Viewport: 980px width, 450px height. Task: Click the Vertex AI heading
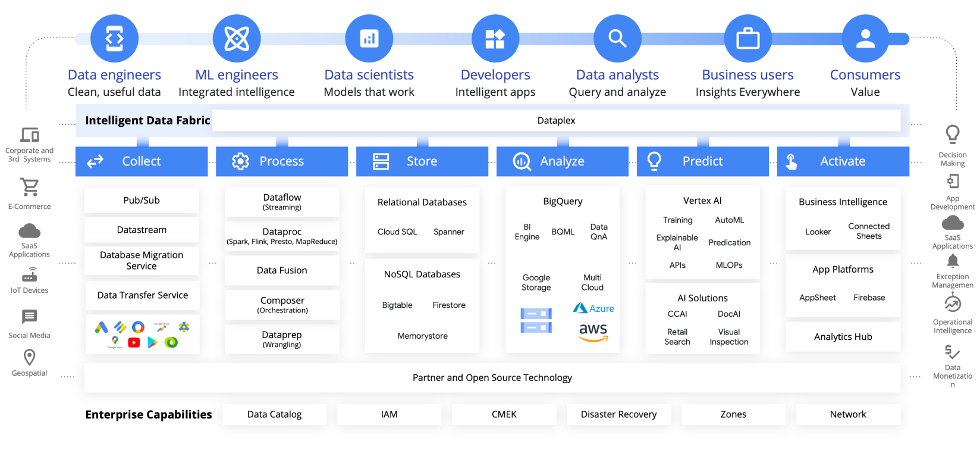[x=702, y=201]
